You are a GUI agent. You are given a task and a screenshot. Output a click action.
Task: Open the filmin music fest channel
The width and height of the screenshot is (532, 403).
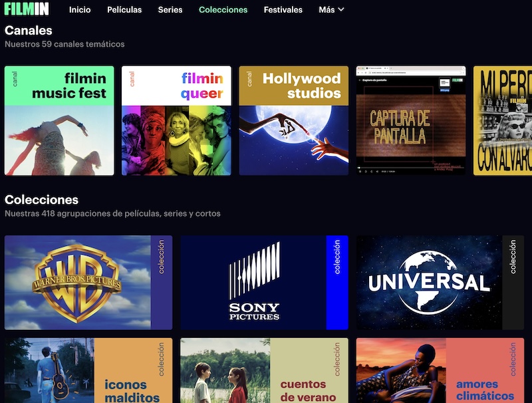click(x=59, y=120)
